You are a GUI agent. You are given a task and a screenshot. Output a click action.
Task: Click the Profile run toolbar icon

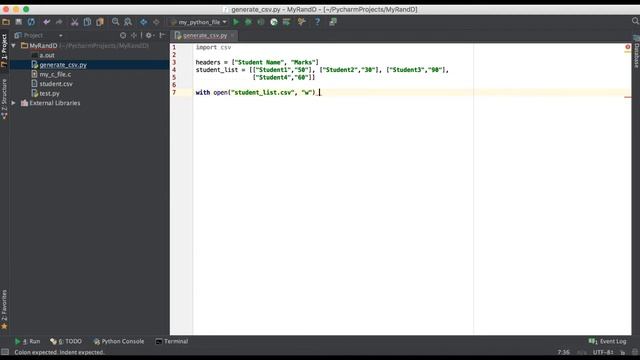[x=274, y=22]
